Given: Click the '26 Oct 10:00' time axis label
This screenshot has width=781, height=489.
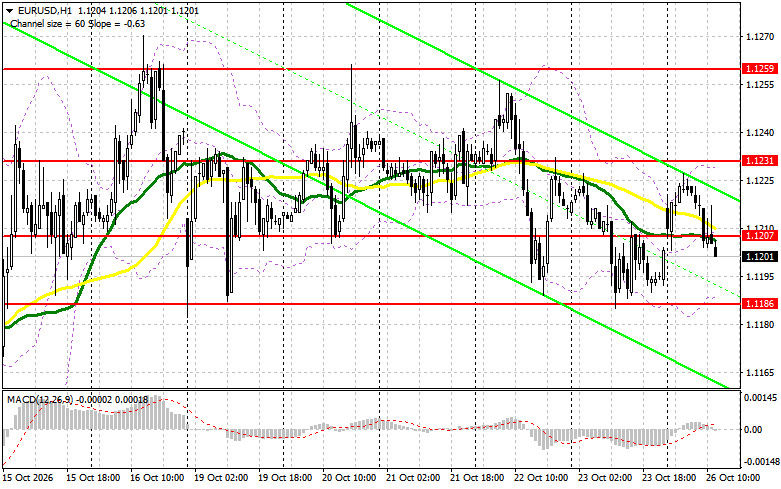Looking at the screenshot, I should click(x=733, y=478).
